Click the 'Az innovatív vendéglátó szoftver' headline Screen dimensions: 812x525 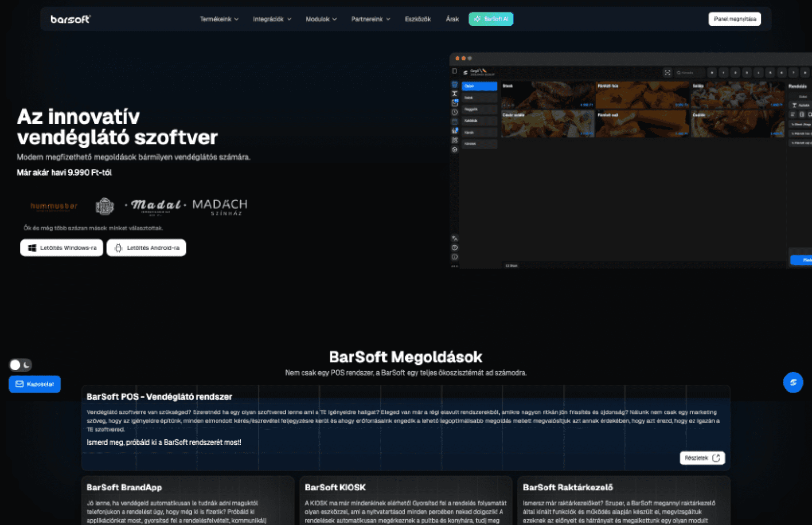117,127
